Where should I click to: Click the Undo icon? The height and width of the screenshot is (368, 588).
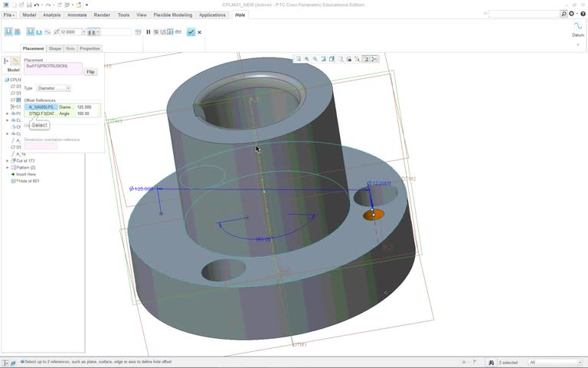(37, 5)
